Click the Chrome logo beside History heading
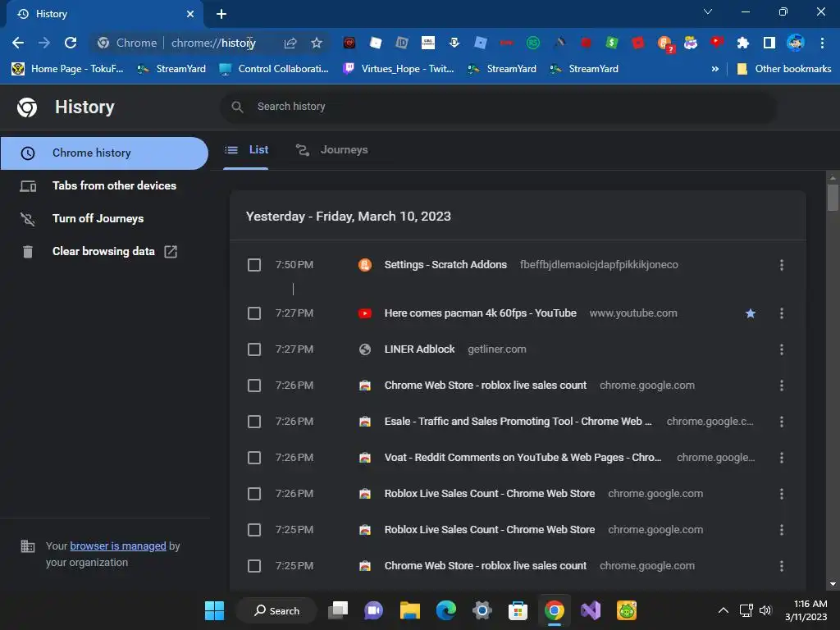840x630 pixels. click(x=27, y=107)
